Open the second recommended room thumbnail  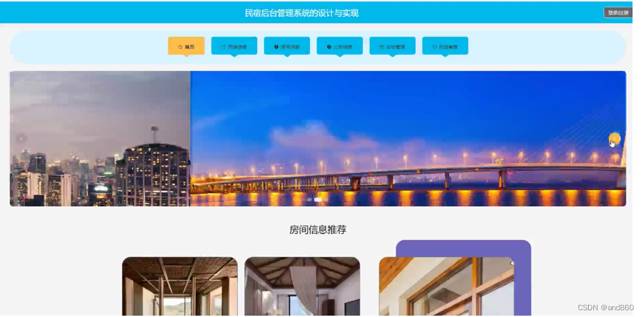click(x=302, y=287)
